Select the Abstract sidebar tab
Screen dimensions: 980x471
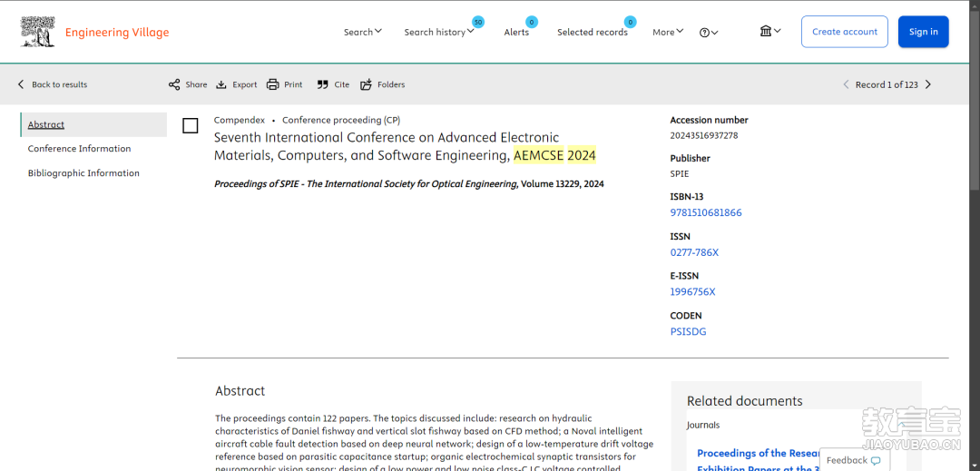coord(93,124)
